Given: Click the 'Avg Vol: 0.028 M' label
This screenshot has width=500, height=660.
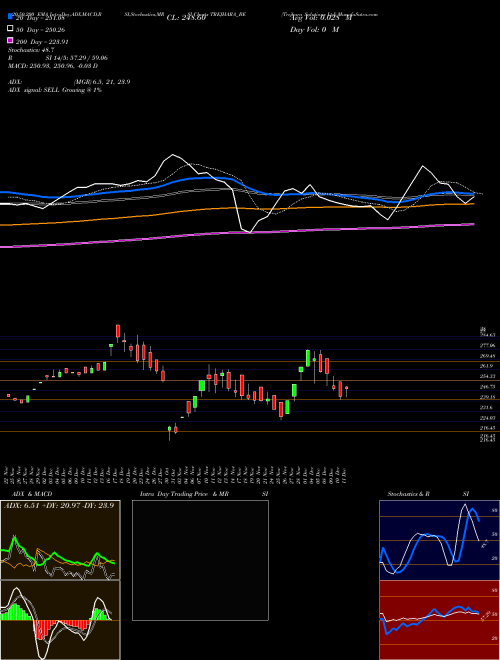Looking at the screenshot, I should point(322,18).
